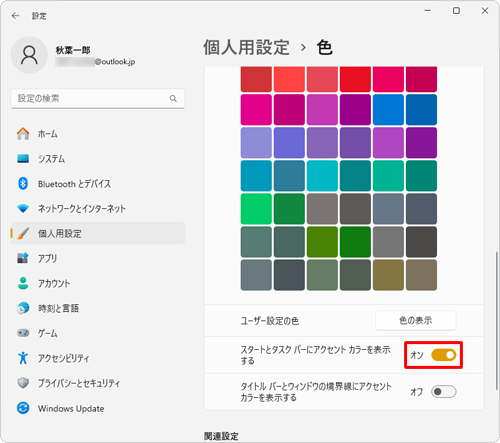Image resolution: width=500 pixels, height=443 pixels.
Task: Go to Bluetooth とデバイス
Action: pyautogui.click(x=98, y=184)
